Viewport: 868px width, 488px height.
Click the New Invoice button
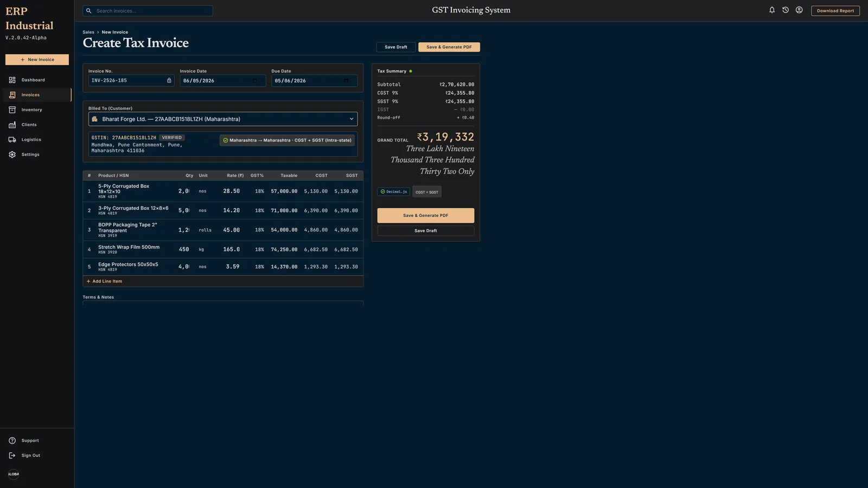37,60
